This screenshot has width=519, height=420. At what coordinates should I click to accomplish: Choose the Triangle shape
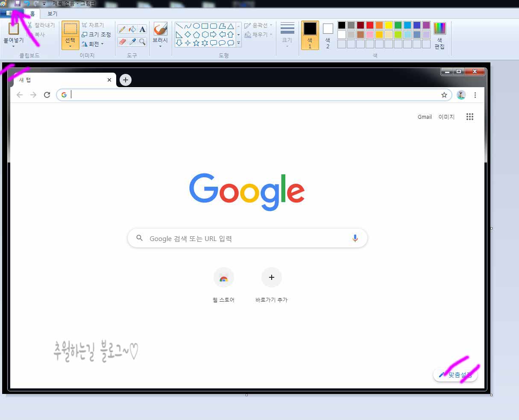click(231, 26)
